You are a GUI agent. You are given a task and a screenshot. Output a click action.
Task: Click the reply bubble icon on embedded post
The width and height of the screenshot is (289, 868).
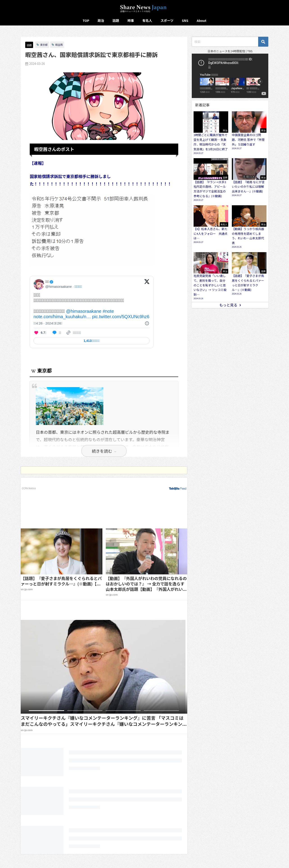[x=54, y=333]
